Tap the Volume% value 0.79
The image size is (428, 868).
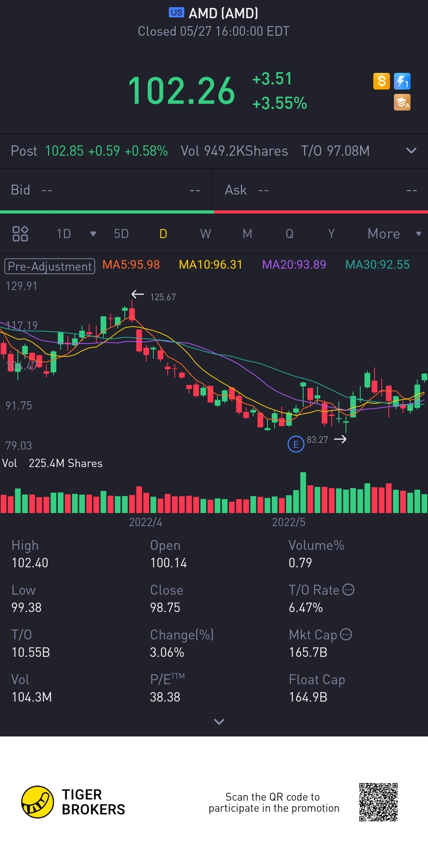pyautogui.click(x=300, y=563)
